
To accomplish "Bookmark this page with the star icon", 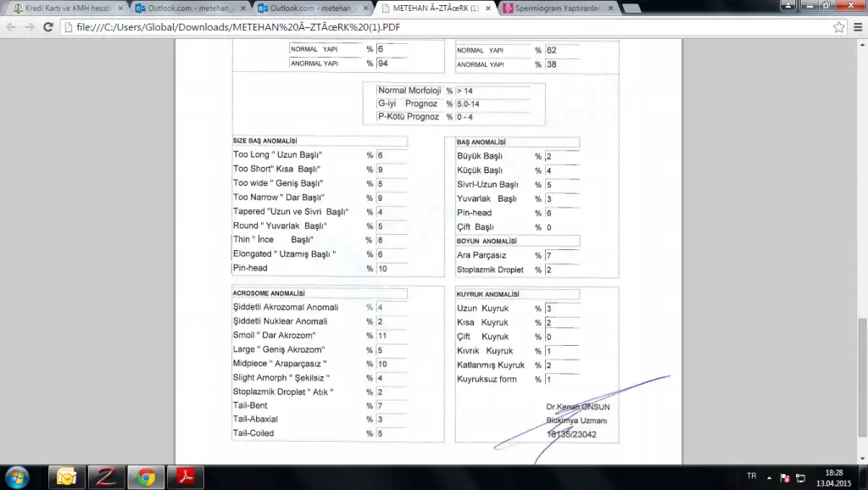I will coord(838,27).
